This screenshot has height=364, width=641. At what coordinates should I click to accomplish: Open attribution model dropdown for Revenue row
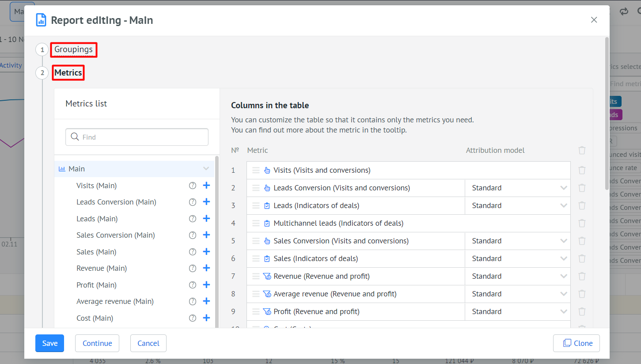point(518,276)
